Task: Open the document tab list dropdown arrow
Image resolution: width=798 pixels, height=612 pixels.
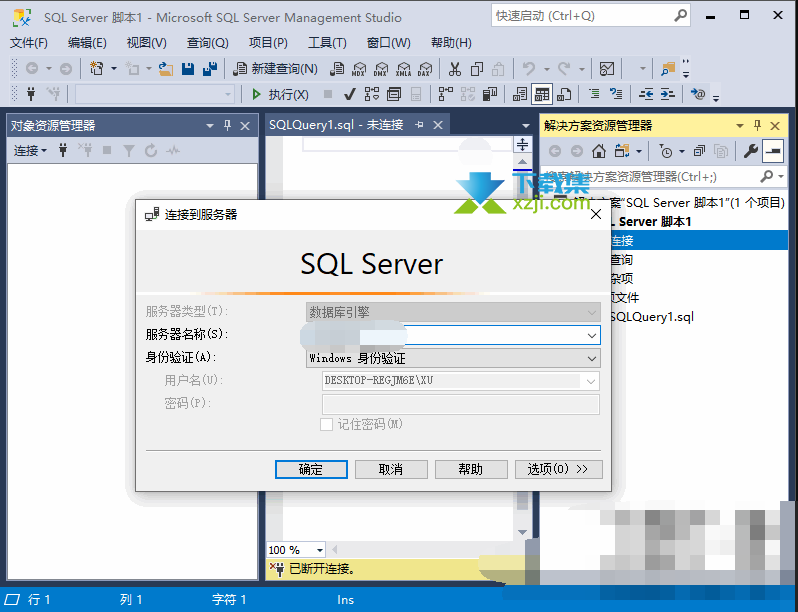Action: 526,125
